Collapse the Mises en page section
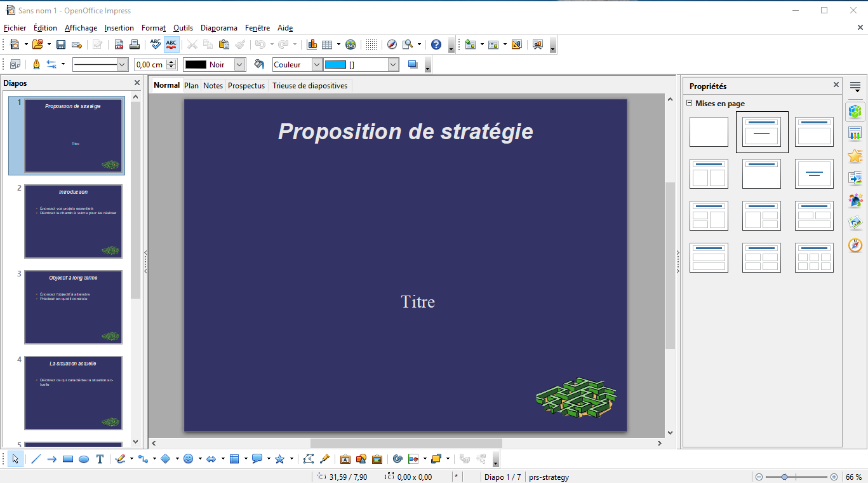 [690, 104]
